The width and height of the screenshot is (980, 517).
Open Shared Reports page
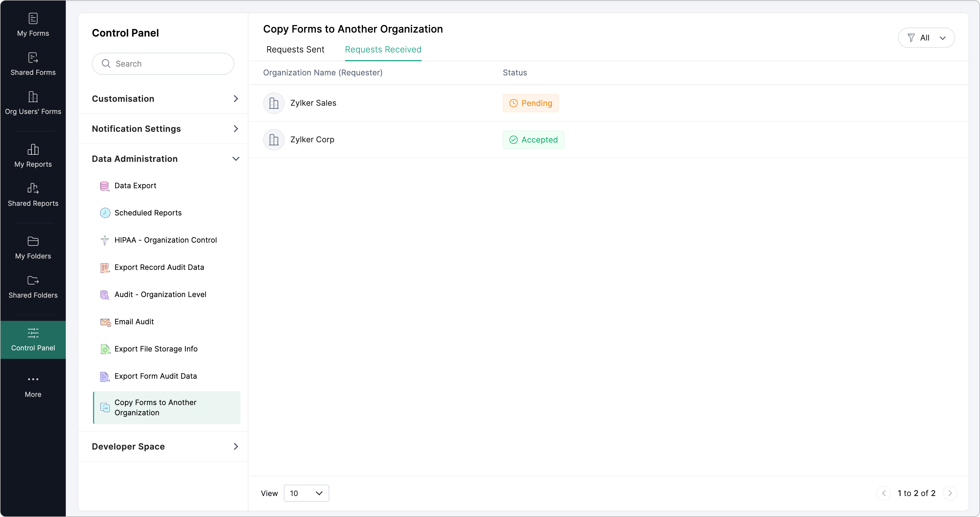click(x=33, y=195)
